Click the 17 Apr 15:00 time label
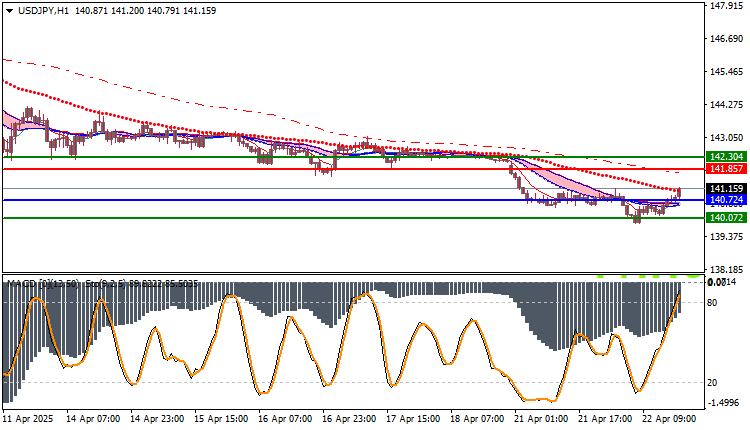This screenshot has height=430, width=750. [x=413, y=419]
